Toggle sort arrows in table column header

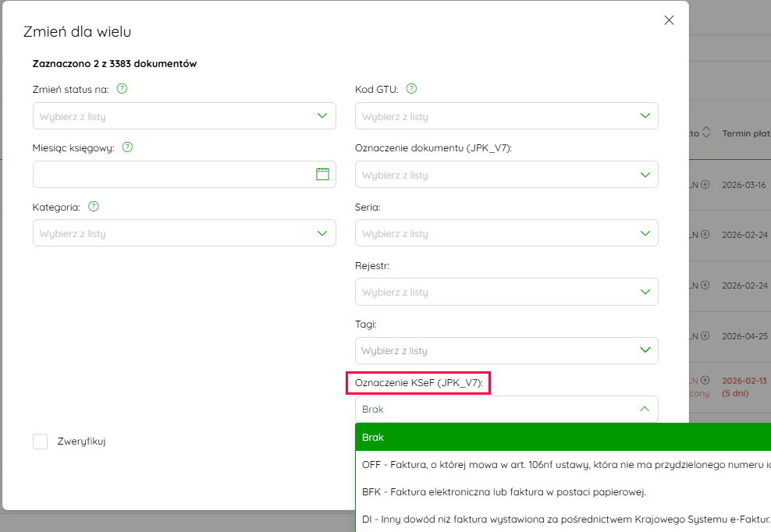click(x=706, y=133)
